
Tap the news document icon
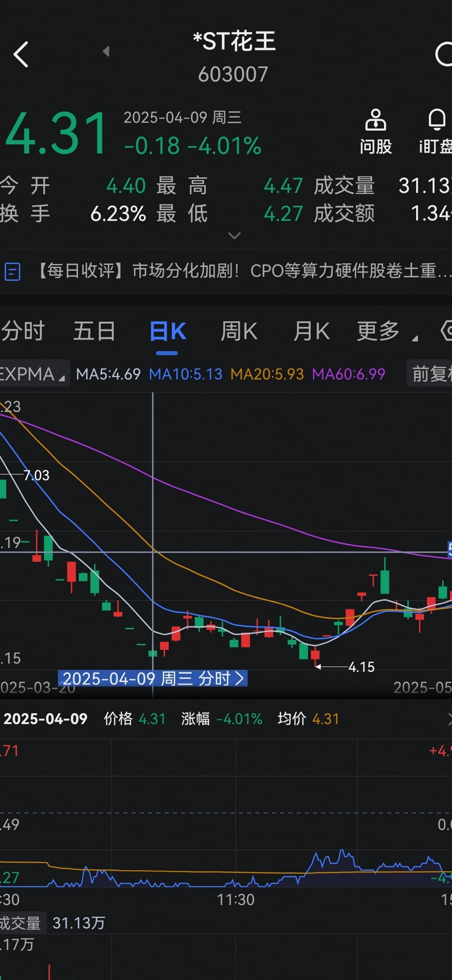click(13, 271)
